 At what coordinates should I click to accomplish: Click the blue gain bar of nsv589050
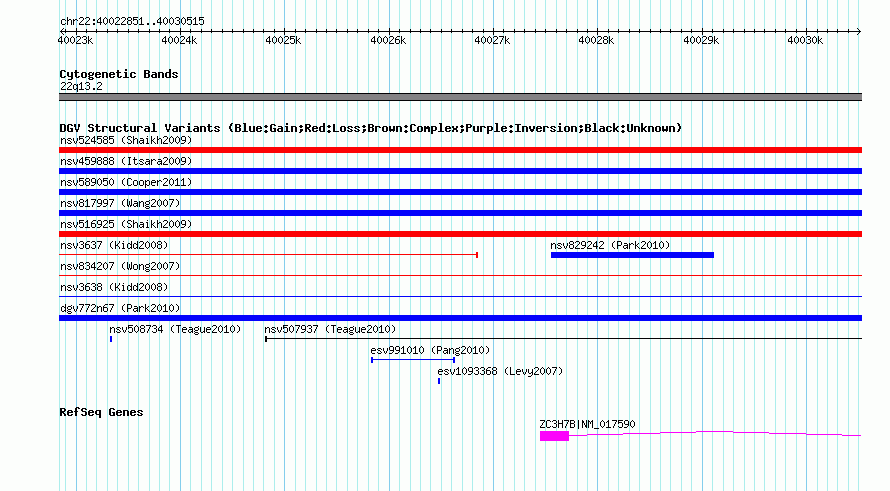pos(460,192)
